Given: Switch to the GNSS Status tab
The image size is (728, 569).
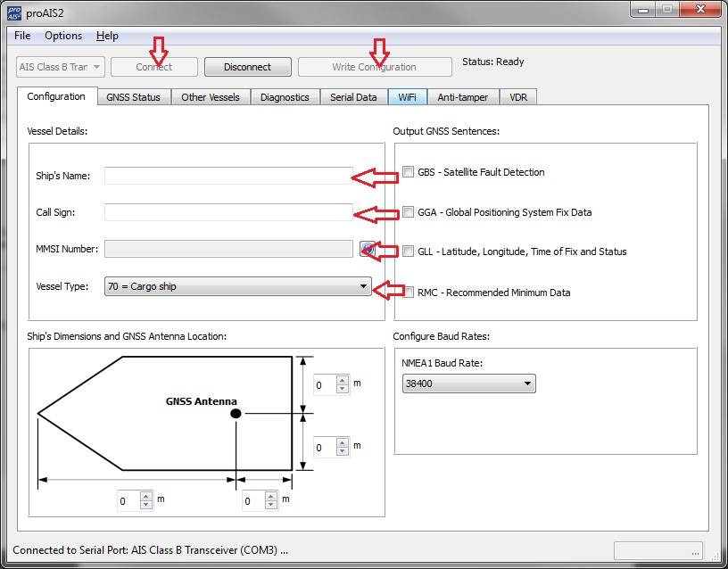Looking at the screenshot, I should coord(133,97).
